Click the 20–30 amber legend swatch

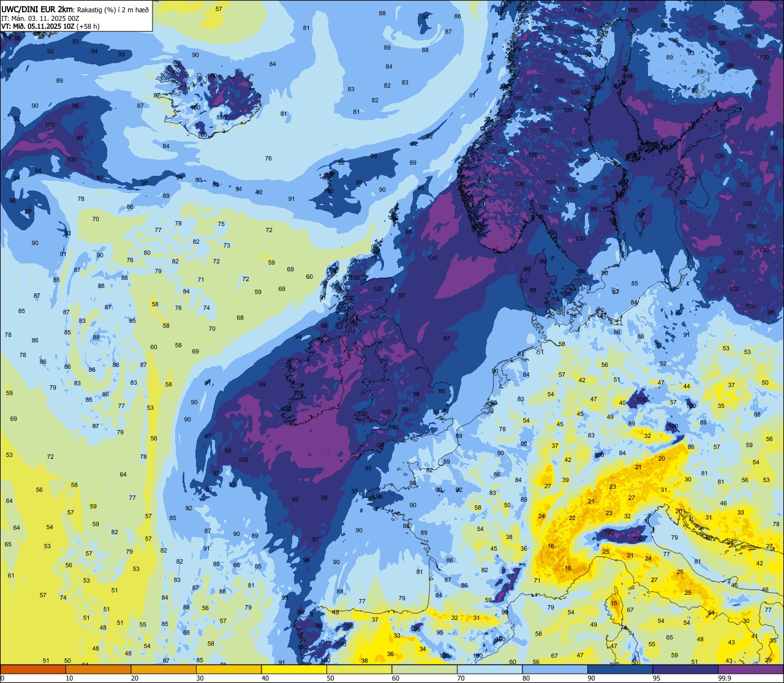(x=164, y=670)
